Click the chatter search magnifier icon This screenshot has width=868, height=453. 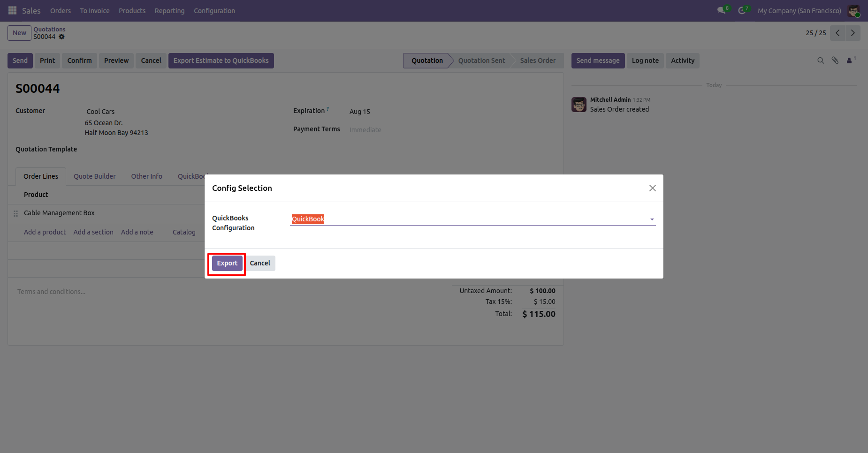[821, 60]
